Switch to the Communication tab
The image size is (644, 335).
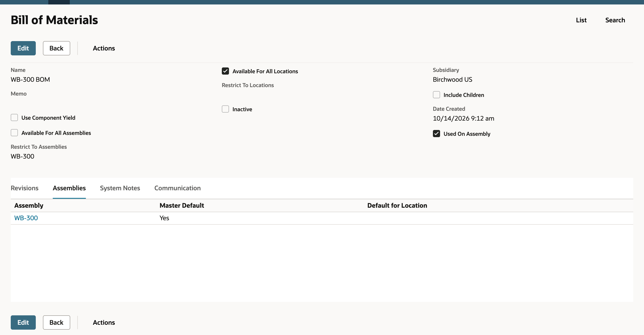tap(178, 188)
